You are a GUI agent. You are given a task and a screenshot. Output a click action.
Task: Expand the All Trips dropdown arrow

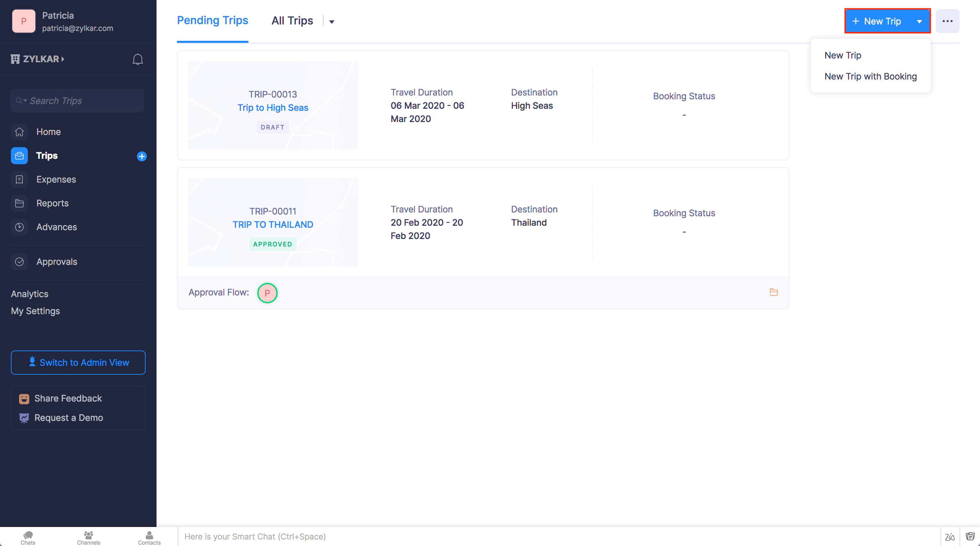(331, 22)
